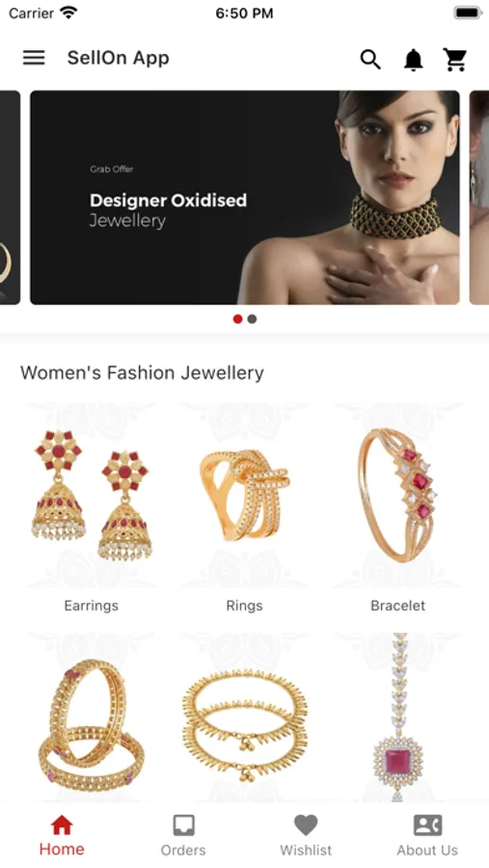Select the gold bangles category image
The image size is (489, 868).
pos(92,718)
